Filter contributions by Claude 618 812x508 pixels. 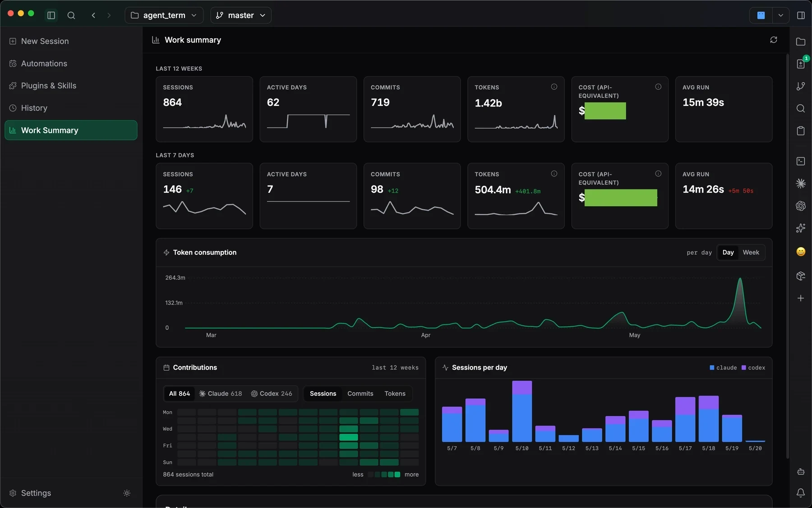pos(221,394)
